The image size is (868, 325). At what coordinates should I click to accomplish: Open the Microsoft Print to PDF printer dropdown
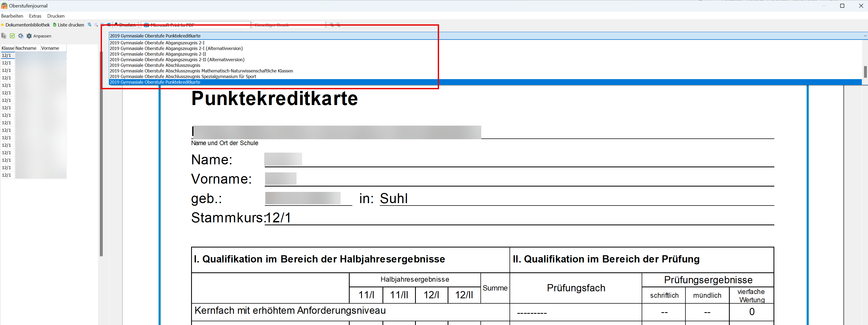point(196,25)
